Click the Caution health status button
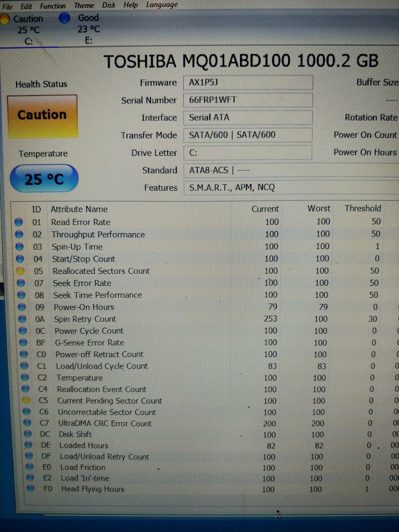This screenshot has height=532, width=399. click(x=42, y=116)
